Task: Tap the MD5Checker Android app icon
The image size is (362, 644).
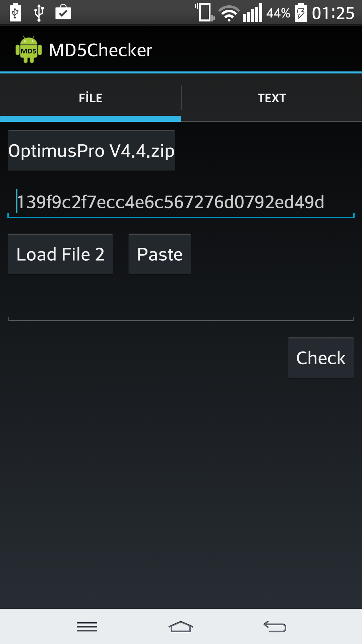Action: 29,50
